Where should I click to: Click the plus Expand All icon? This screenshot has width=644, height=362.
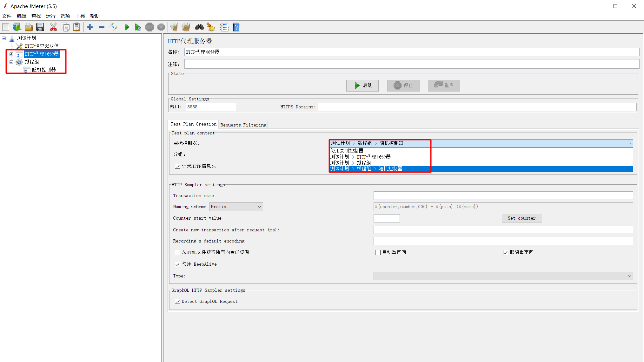point(90,27)
